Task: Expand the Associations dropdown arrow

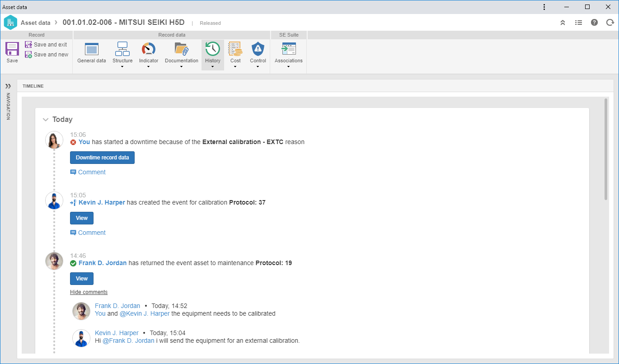Action: [289, 67]
